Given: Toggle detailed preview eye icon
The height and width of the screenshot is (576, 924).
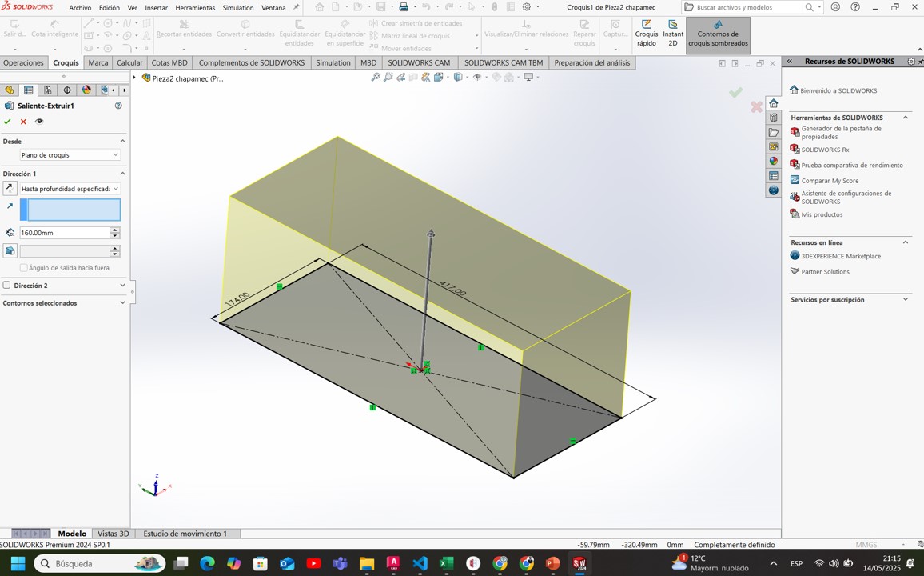Looking at the screenshot, I should click(x=39, y=122).
